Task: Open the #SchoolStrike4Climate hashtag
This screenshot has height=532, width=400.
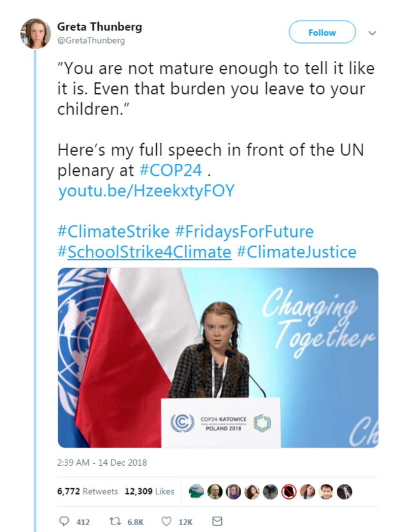Action: point(144,252)
